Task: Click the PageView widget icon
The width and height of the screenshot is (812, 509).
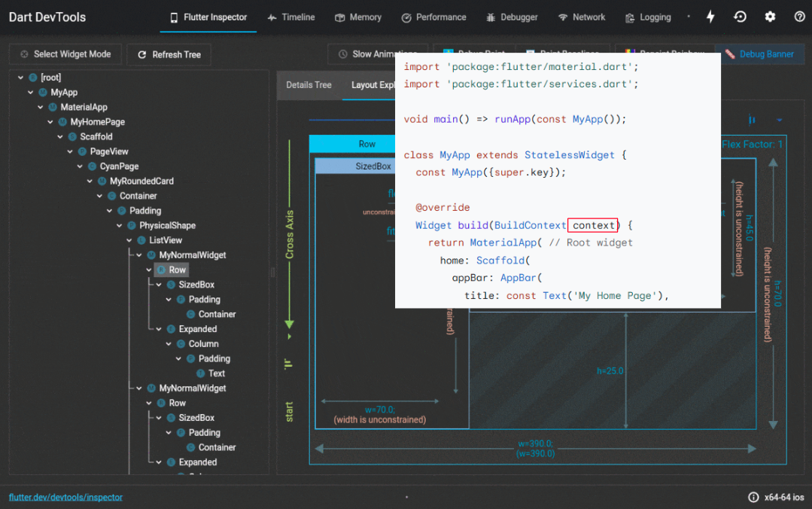Action: [82, 151]
